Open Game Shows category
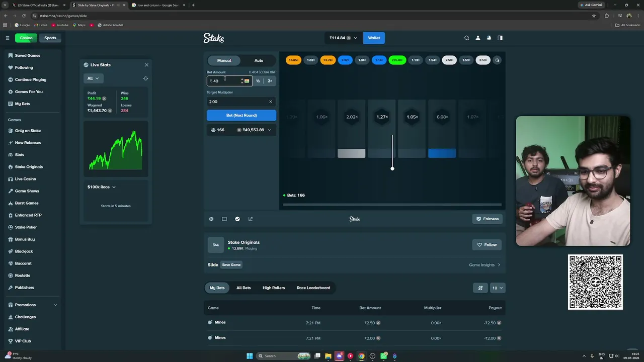 coord(27,191)
